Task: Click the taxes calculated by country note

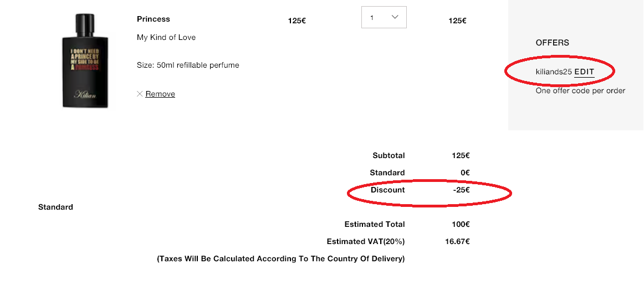Action: 281,258
